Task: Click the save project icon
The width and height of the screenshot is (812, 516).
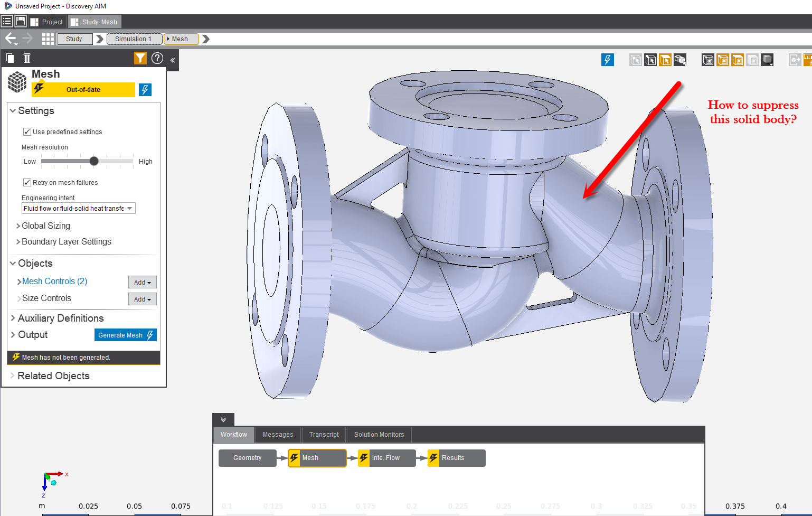Action: [x=21, y=22]
